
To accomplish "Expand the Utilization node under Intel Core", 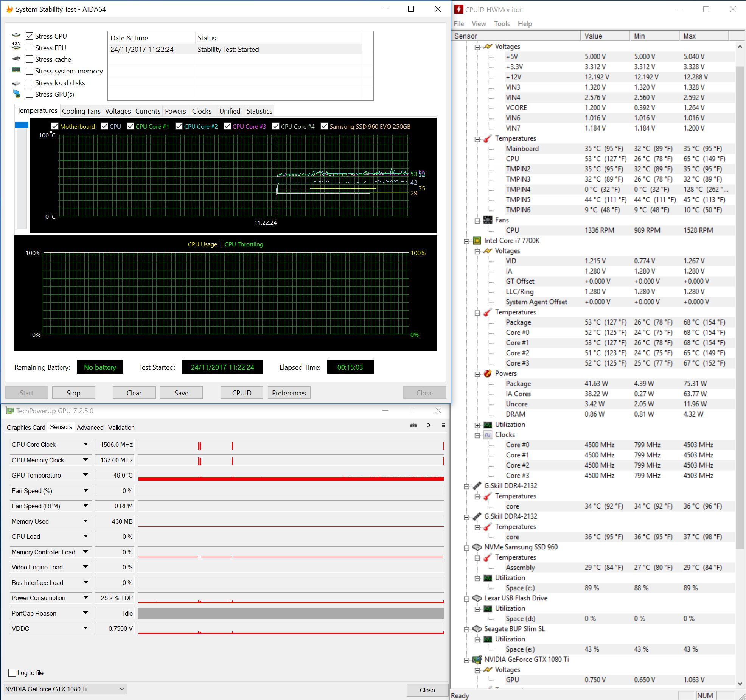I will point(477,425).
